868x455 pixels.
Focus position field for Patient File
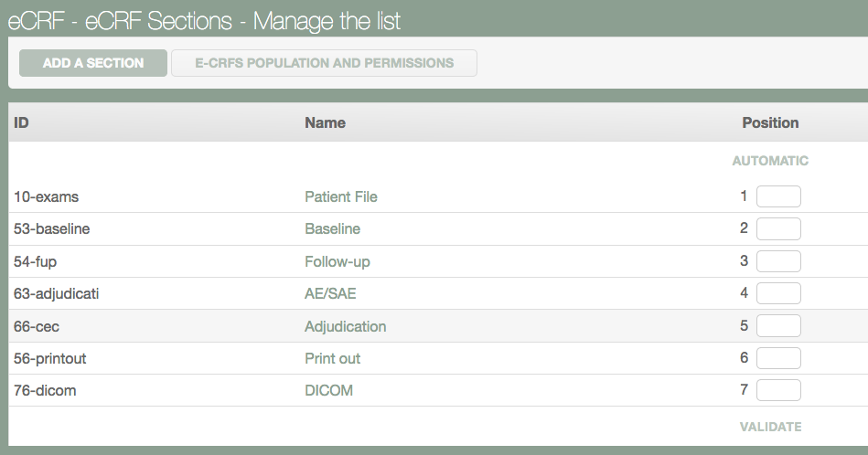(778, 196)
